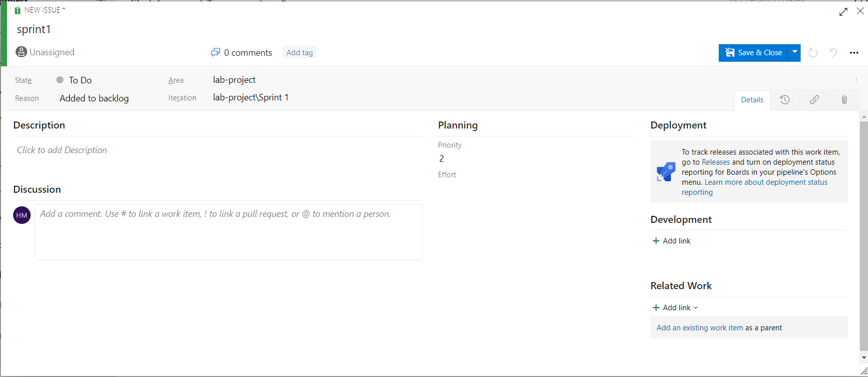
Task: Click Add an existing work item link
Action: [700, 328]
